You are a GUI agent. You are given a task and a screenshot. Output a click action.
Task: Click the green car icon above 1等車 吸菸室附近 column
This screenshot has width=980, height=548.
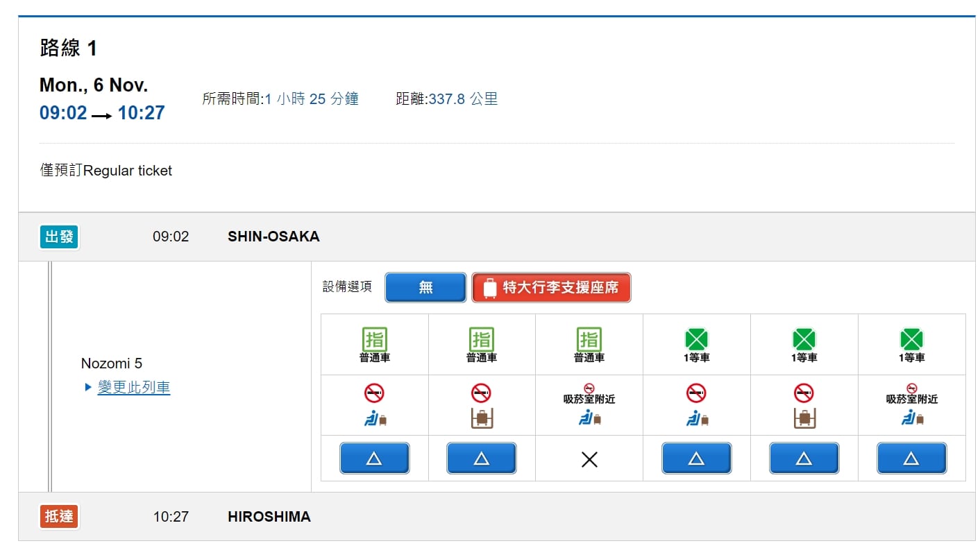pos(911,339)
